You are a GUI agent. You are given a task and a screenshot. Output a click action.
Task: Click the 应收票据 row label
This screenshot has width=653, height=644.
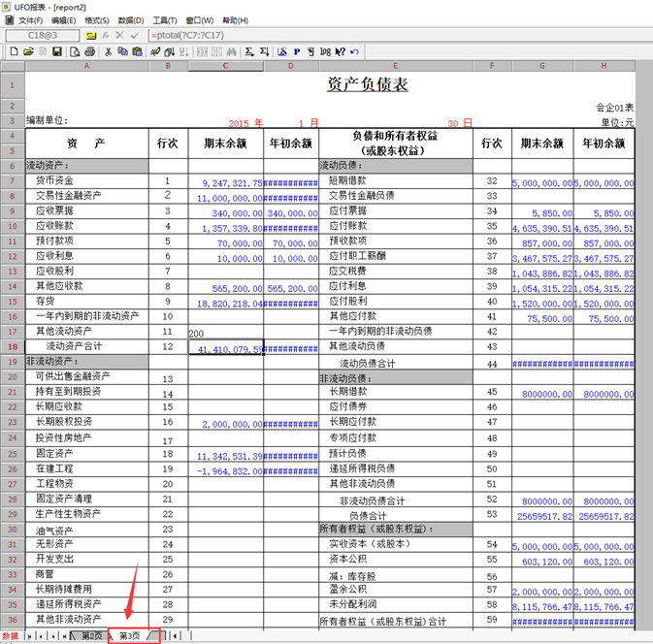coord(54,210)
